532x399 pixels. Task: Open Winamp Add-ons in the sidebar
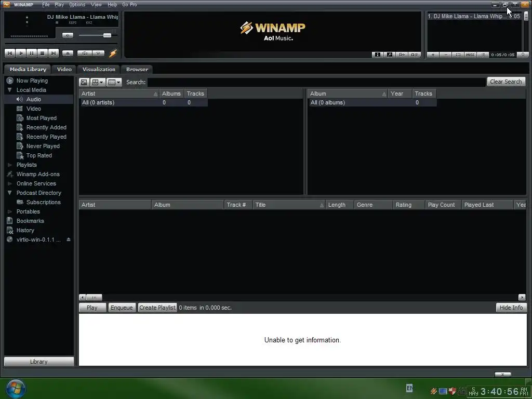click(x=37, y=174)
